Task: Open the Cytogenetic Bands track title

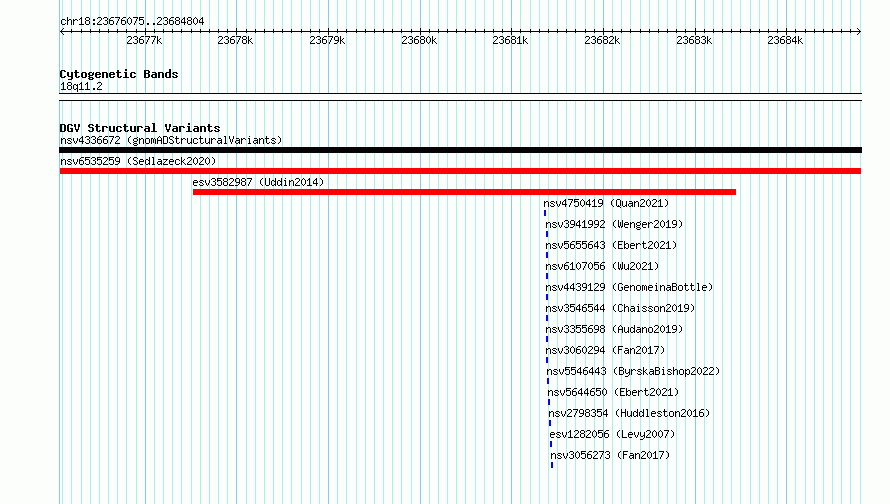Action: 119,74
